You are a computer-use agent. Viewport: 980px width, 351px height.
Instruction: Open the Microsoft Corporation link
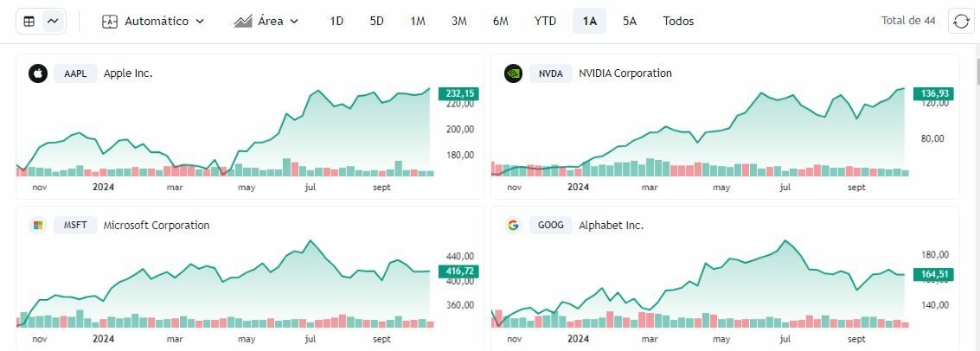(157, 226)
